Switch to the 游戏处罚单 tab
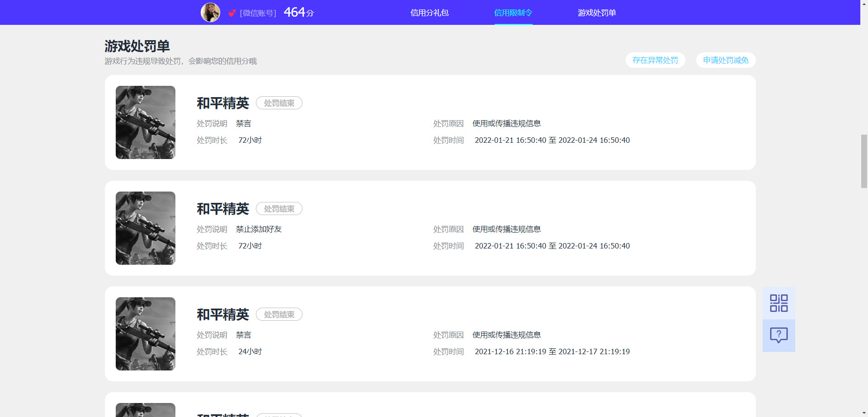This screenshot has height=417, width=868. [597, 13]
